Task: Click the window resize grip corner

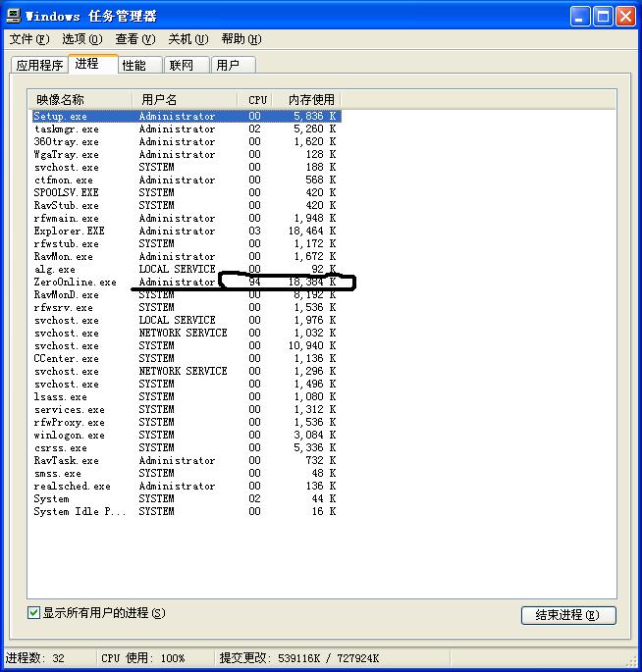Action: point(631,661)
